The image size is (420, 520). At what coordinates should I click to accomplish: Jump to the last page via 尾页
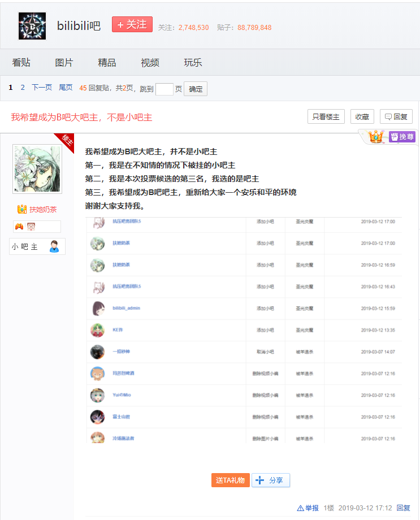click(x=66, y=88)
